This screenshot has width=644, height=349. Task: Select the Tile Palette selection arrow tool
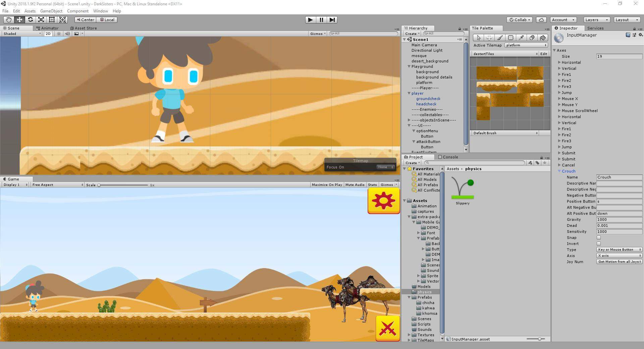[478, 38]
